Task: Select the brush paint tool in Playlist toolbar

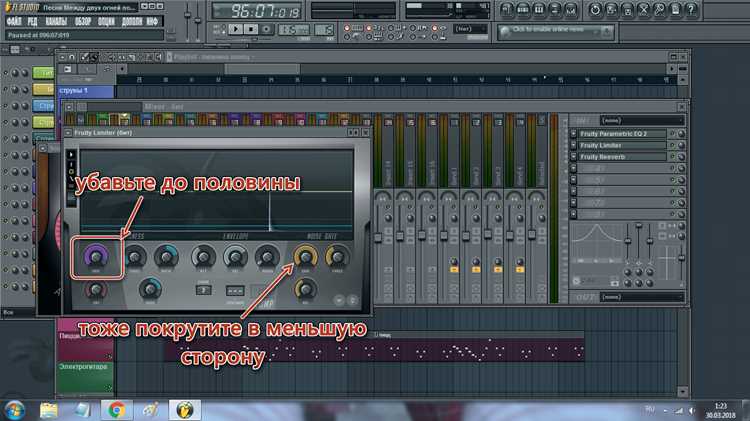Action: tap(94, 57)
